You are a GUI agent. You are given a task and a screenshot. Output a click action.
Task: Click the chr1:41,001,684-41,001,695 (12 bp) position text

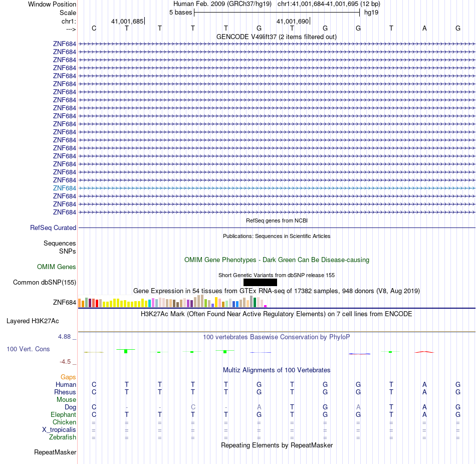(329, 4)
